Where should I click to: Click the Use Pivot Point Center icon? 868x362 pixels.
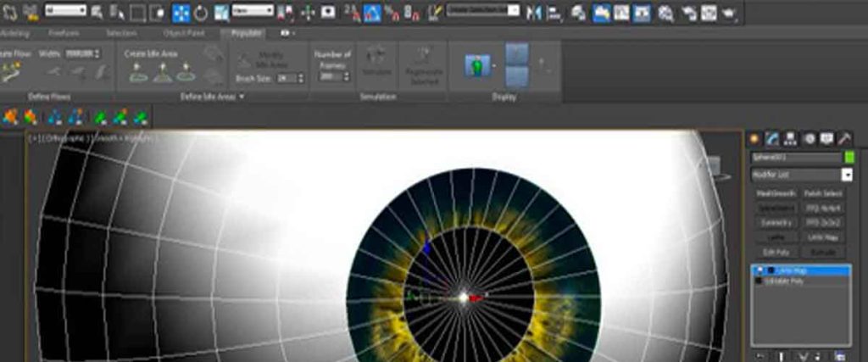tap(286, 12)
